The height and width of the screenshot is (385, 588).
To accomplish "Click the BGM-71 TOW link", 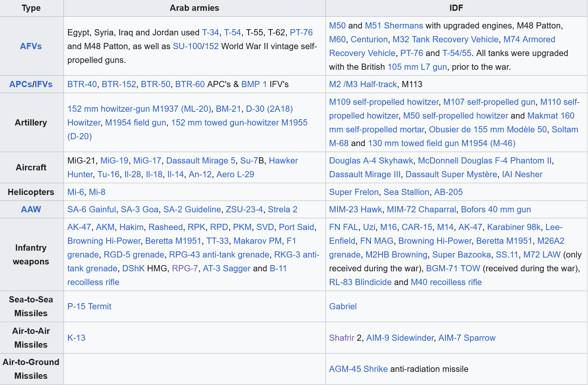I will coord(453,268).
